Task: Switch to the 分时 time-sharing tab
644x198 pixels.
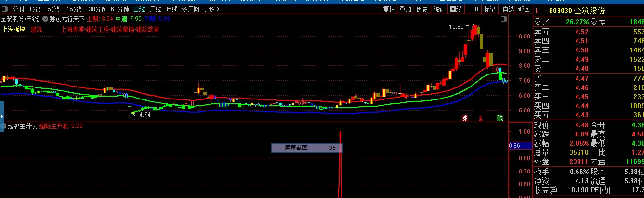Action: coord(18,9)
